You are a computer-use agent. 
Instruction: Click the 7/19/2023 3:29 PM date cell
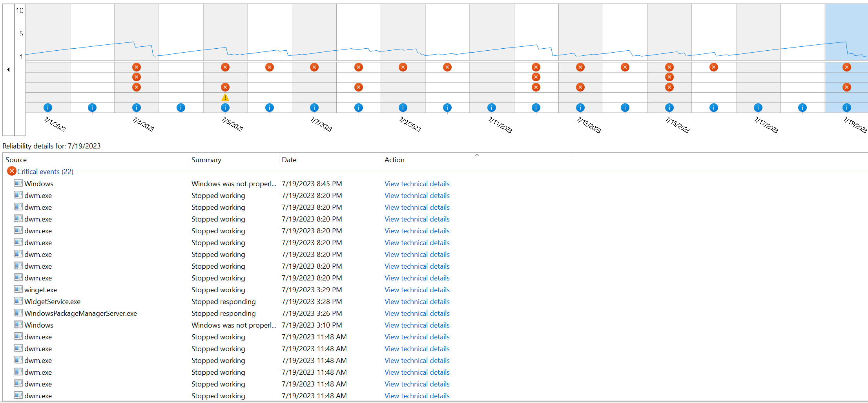[x=312, y=290]
